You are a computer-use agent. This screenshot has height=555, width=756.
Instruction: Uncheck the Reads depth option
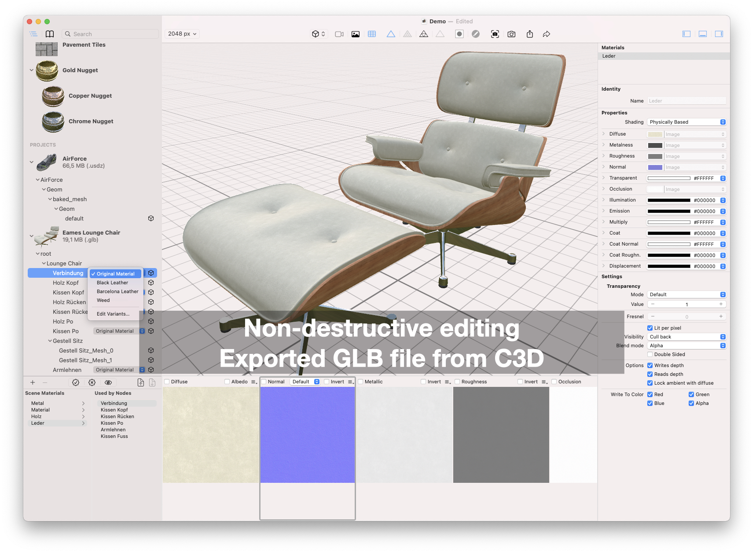tap(650, 374)
